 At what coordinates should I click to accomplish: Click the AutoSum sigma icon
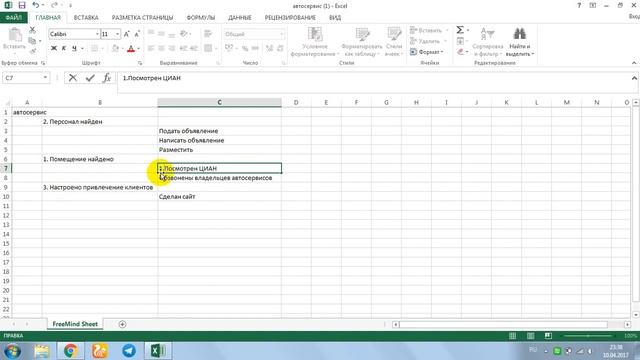[460, 30]
